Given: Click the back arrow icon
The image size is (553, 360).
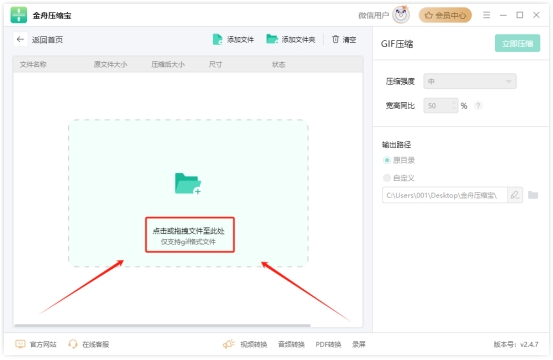Looking at the screenshot, I should pos(20,39).
